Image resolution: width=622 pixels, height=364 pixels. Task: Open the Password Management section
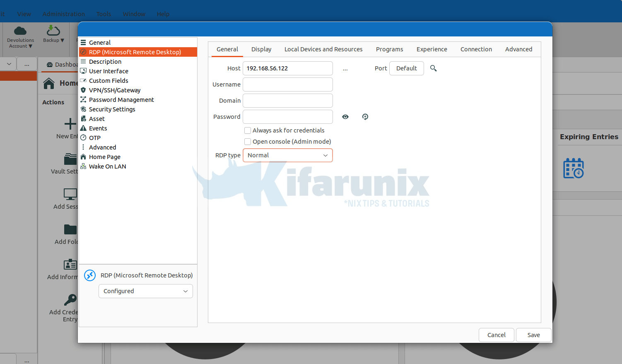coord(121,99)
